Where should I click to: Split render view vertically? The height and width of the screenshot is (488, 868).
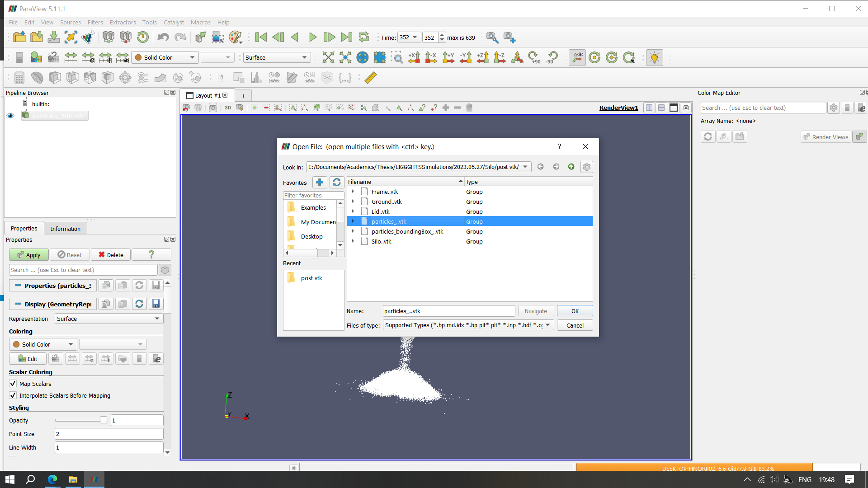click(661, 108)
